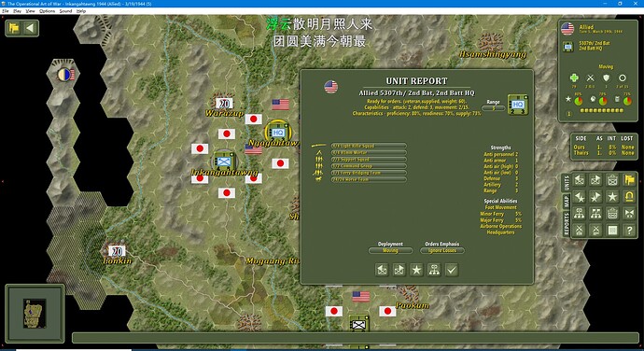Viewport: 644px width, 351px height.
Task: Select the Horse Team equipment entry
Action: pos(369,179)
